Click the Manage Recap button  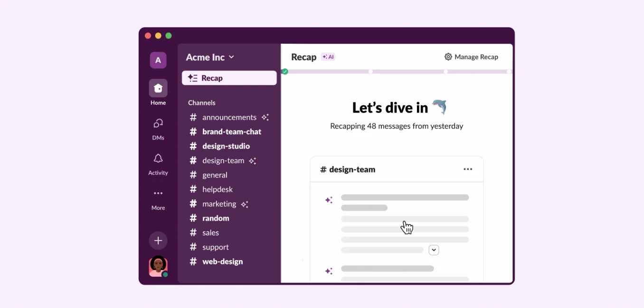pyautogui.click(x=471, y=57)
